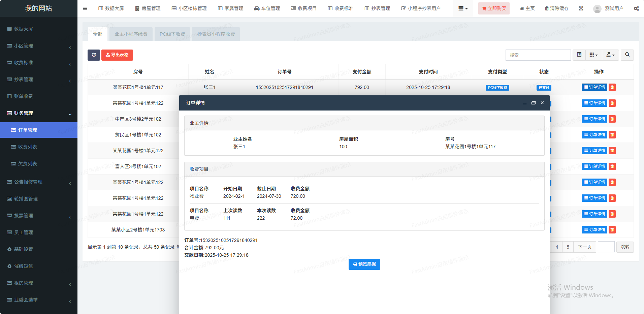Open the export data type dropdown
Screen dimensions: 644x314
(610, 55)
